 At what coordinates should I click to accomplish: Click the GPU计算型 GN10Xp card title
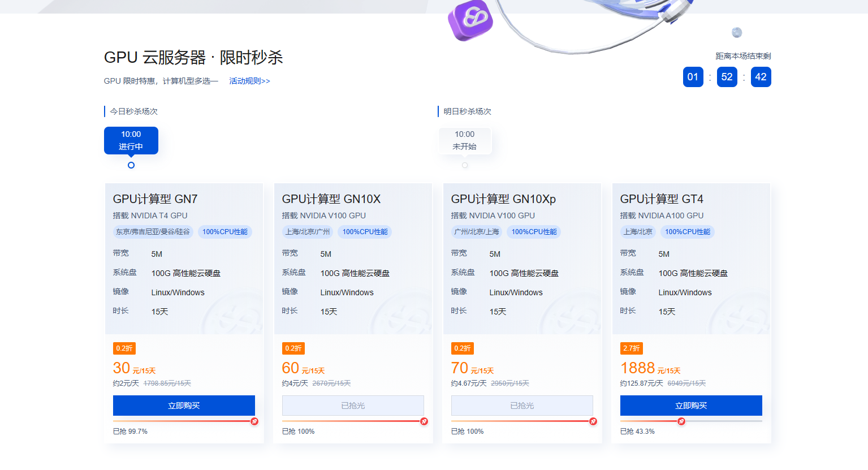coord(503,199)
